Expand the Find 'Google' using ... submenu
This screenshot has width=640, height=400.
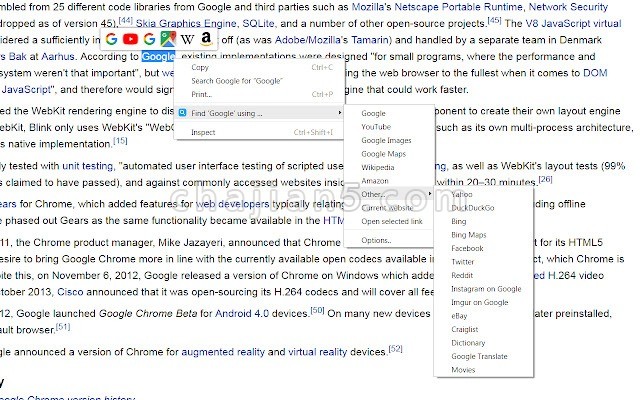tap(260, 113)
